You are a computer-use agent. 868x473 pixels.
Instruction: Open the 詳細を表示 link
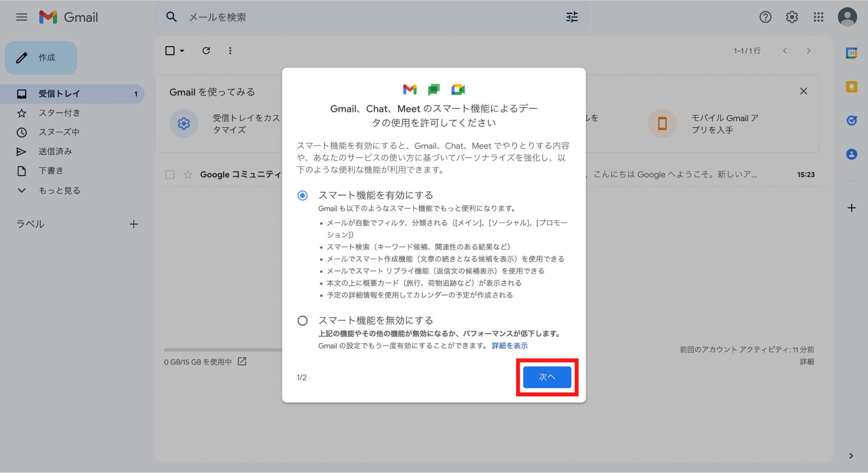tap(509, 346)
